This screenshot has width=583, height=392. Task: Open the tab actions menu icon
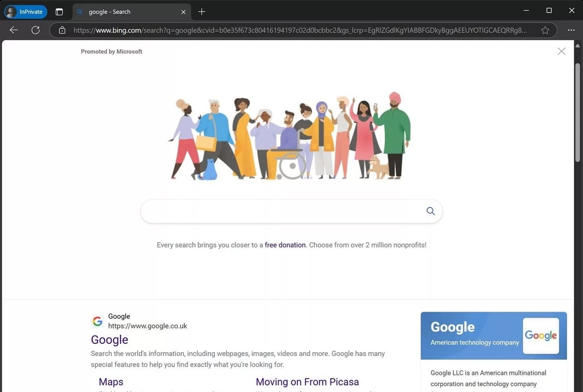click(x=59, y=12)
